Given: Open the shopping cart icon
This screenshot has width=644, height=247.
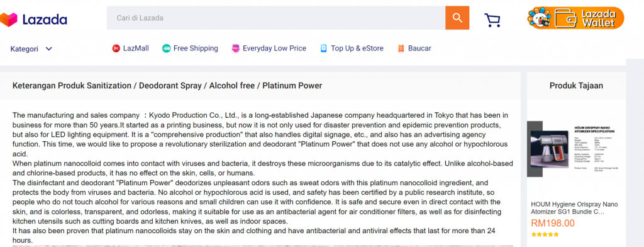Looking at the screenshot, I should coord(492,20).
